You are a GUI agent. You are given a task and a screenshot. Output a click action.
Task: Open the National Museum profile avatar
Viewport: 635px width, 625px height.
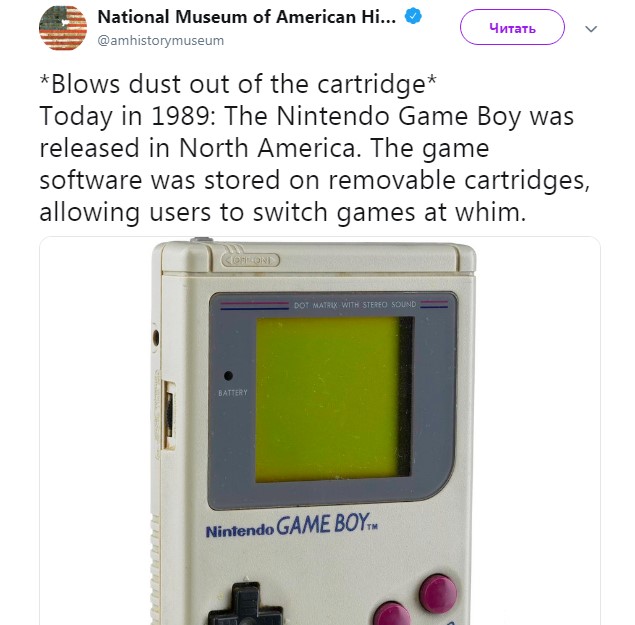click(x=63, y=28)
